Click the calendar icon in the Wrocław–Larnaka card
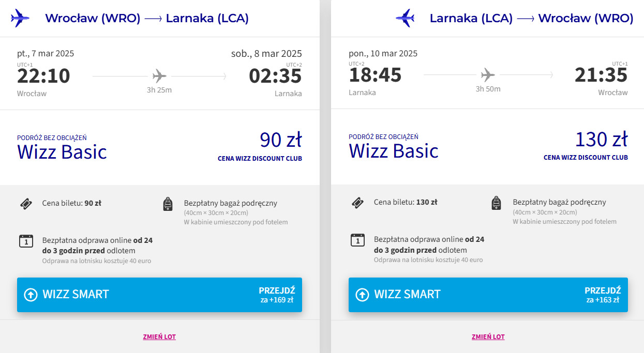This screenshot has width=644, height=353. pyautogui.click(x=26, y=240)
